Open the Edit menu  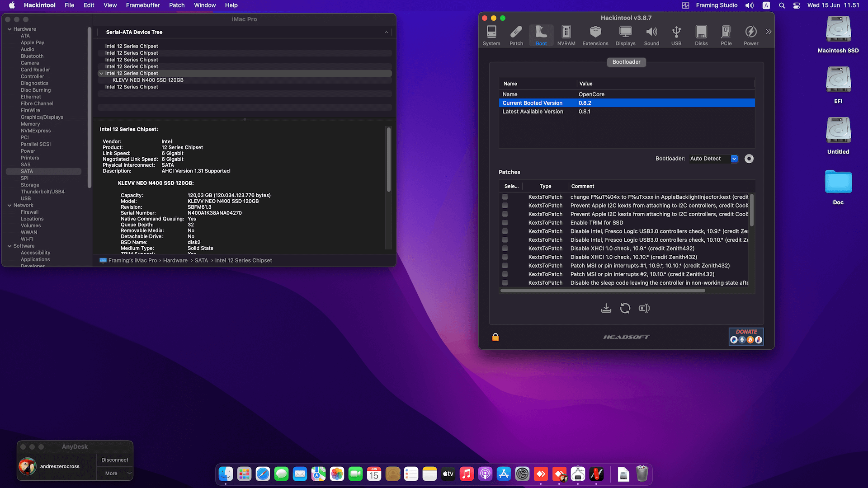(x=89, y=5)
